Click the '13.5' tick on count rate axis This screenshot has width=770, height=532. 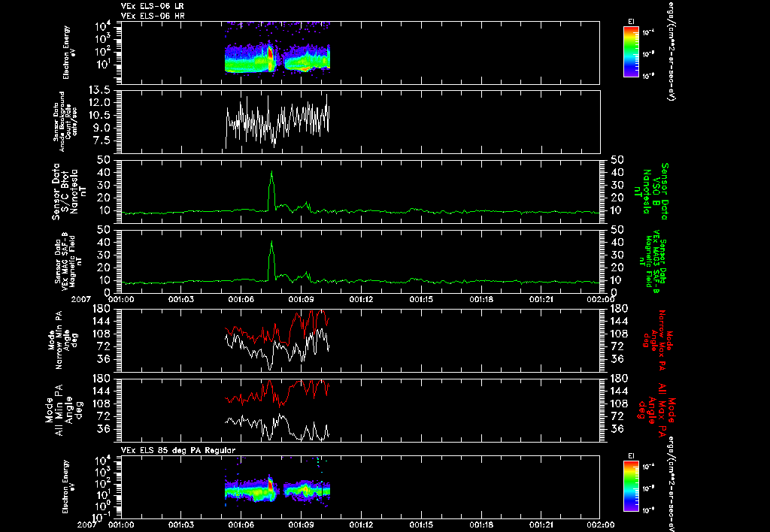coord(99,90)
